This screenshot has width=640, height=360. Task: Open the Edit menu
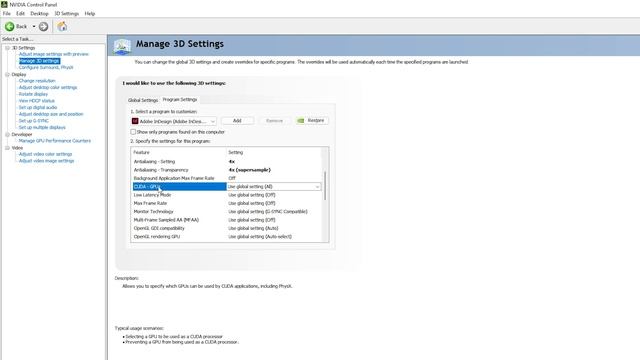[x=20, y=13]
